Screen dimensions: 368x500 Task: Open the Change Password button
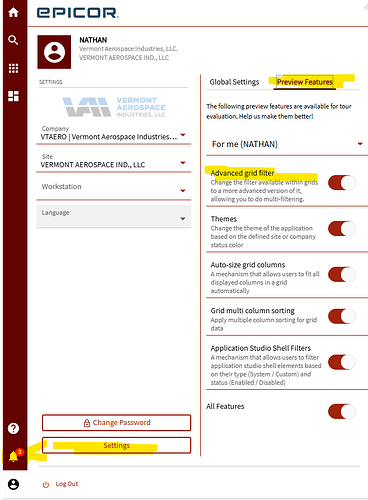(x=116, y=423)
